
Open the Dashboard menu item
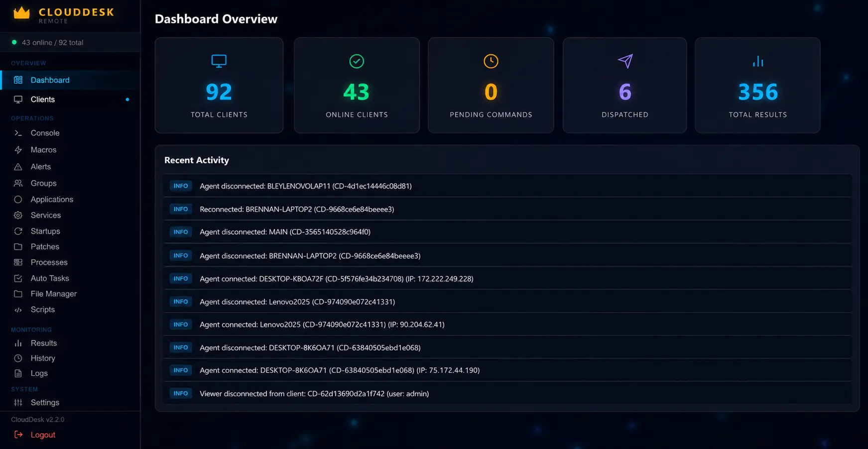pos(70,80)
